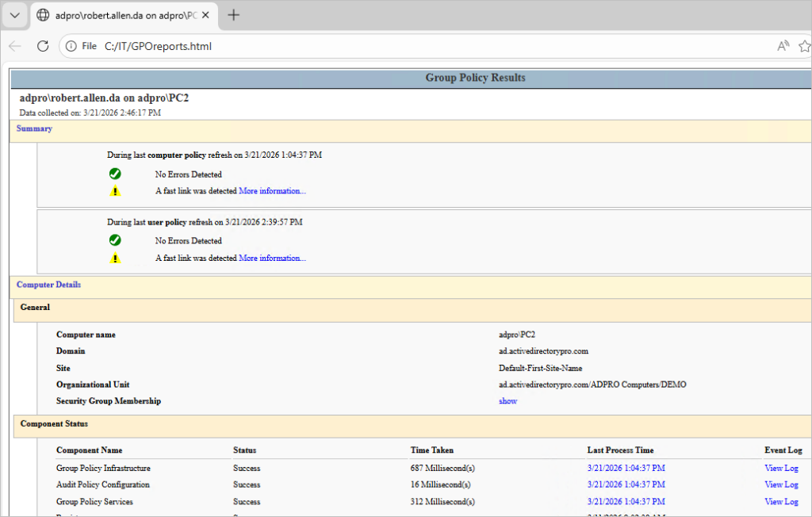Click the Site label

[x=63, y=369]
